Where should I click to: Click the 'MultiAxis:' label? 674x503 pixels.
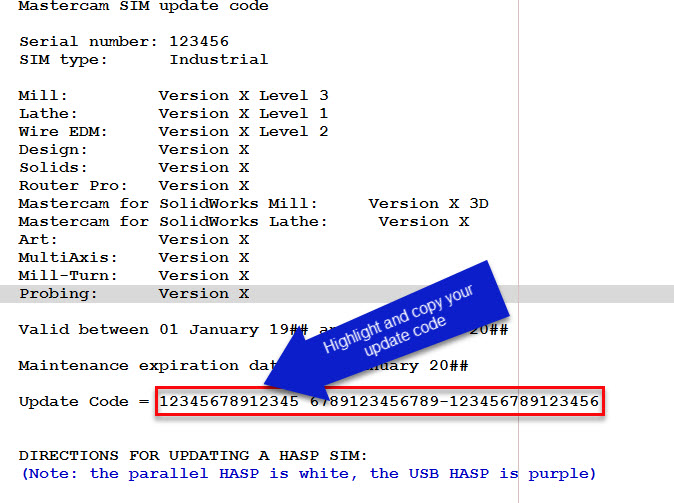pos(68,258)
